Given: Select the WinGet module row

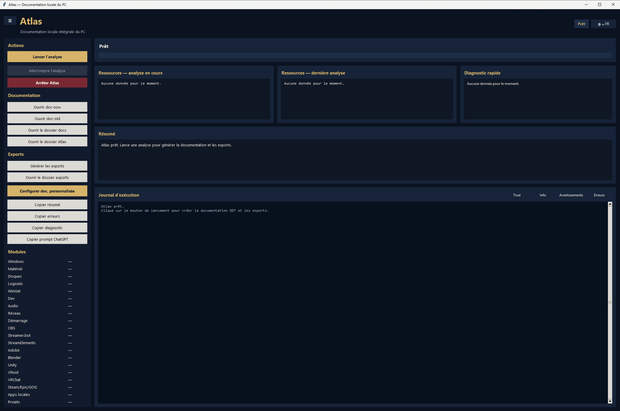Looking at the screenshot, I should pyautogui.click(x=40, y=291).
